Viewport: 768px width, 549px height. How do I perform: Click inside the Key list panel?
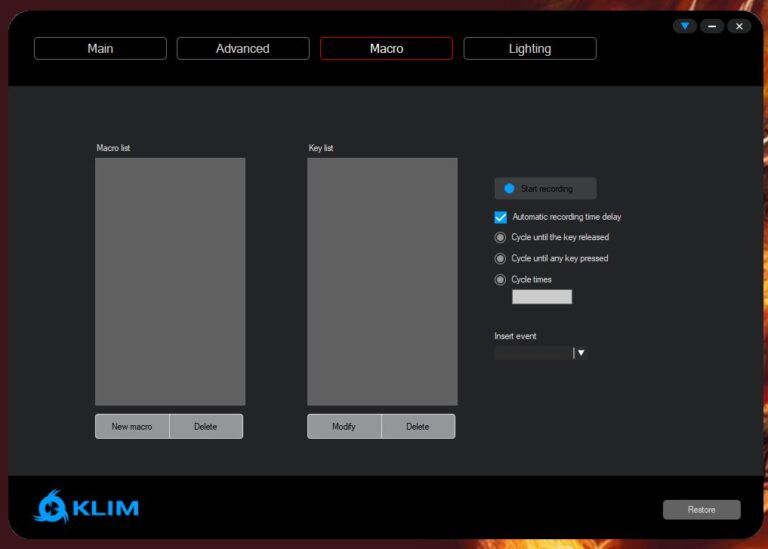[382, 281]
